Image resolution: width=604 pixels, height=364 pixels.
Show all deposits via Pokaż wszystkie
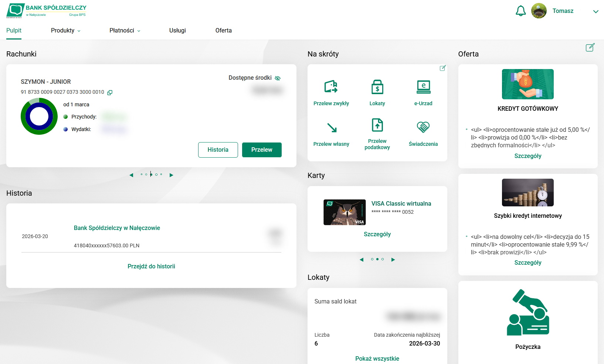tap(377, 358)
